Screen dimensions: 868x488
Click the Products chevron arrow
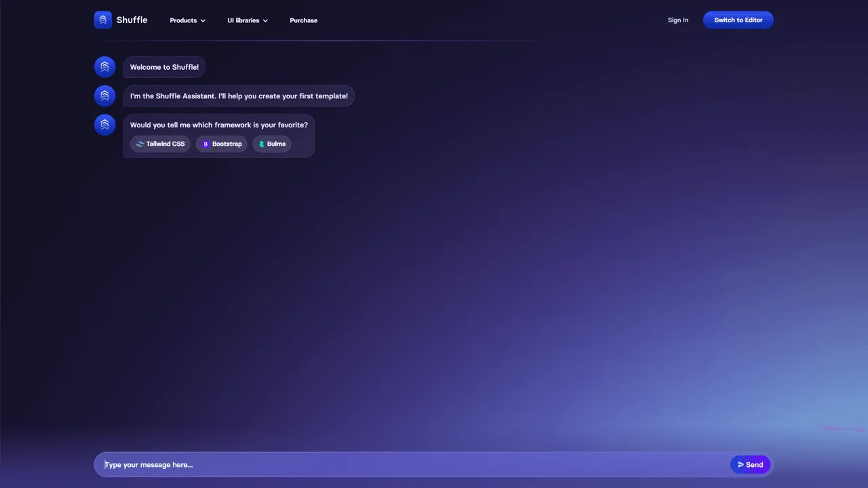(203, 21)
